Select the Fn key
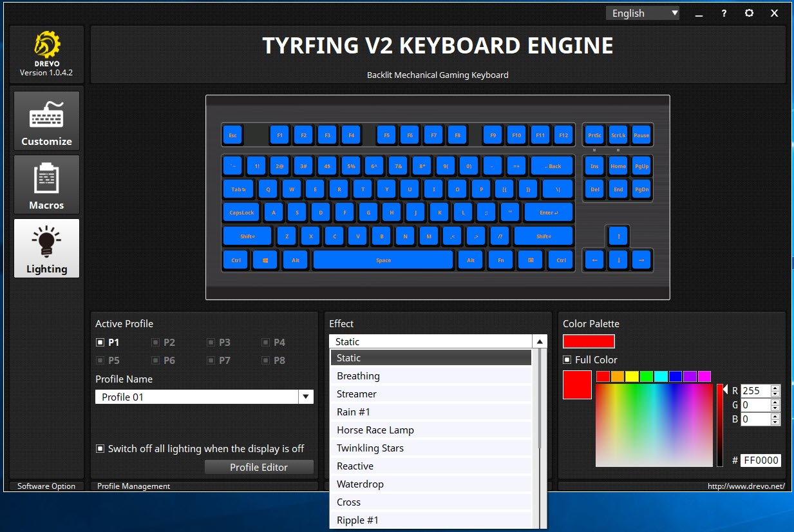The image size is (794, 532). [x=500, y=260]
